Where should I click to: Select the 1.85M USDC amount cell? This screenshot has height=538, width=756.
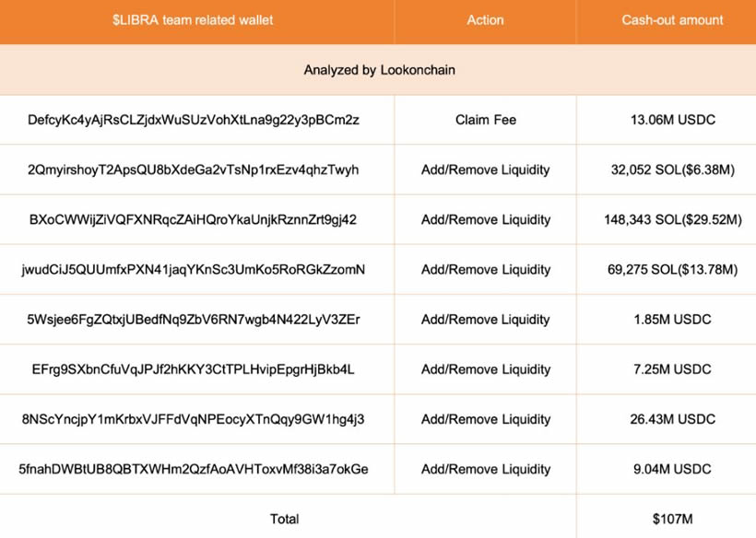[671, 320]
